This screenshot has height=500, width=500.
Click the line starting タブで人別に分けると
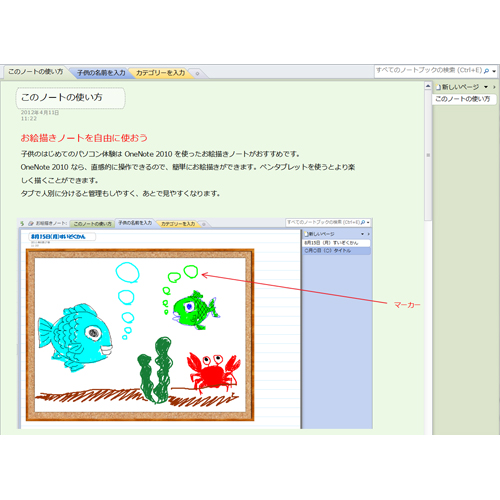point(120,193)
